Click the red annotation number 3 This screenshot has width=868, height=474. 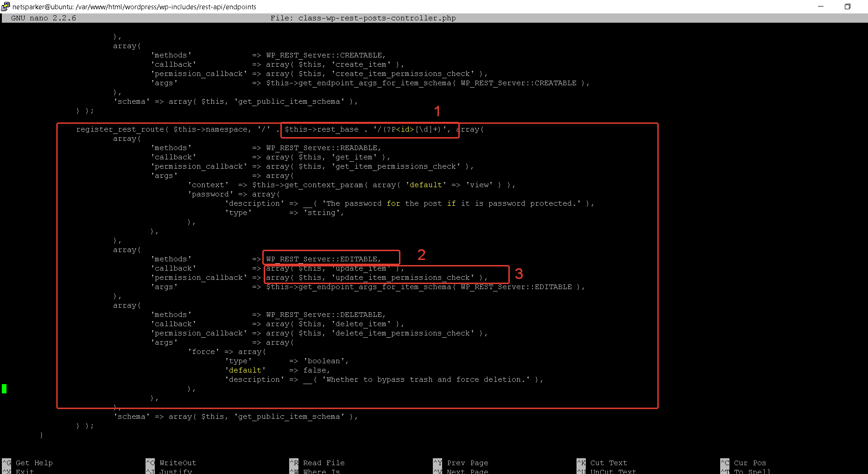[x=519, y=274]
